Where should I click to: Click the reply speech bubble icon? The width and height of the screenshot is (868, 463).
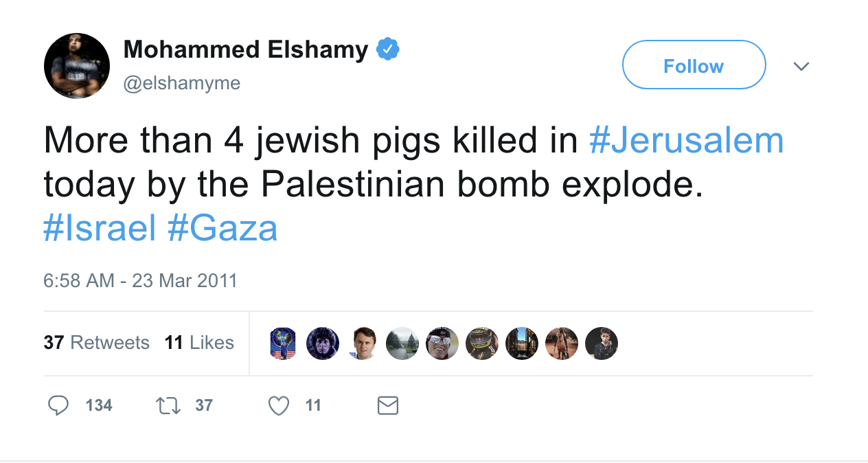59,405
